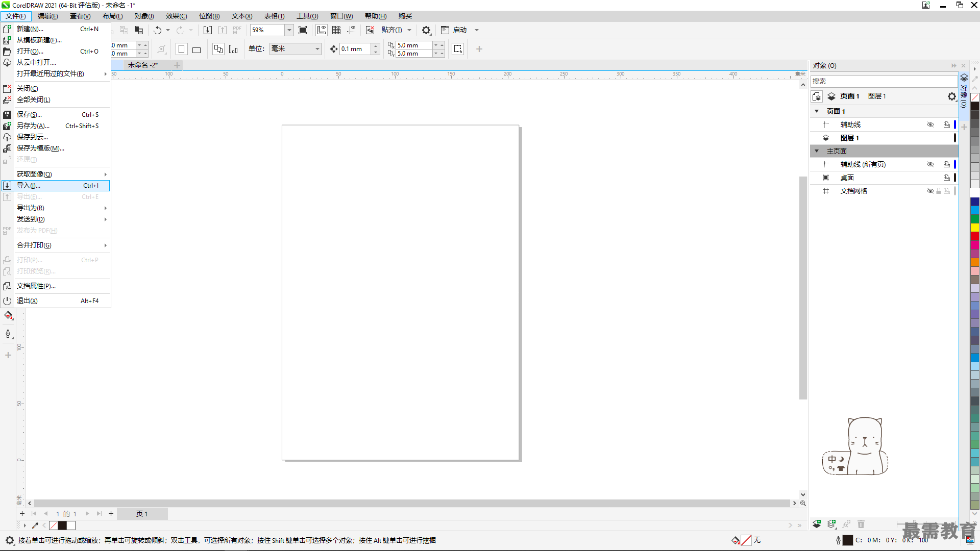Add property bar item with plus button

pyautogui.click(x=479, y=49)
